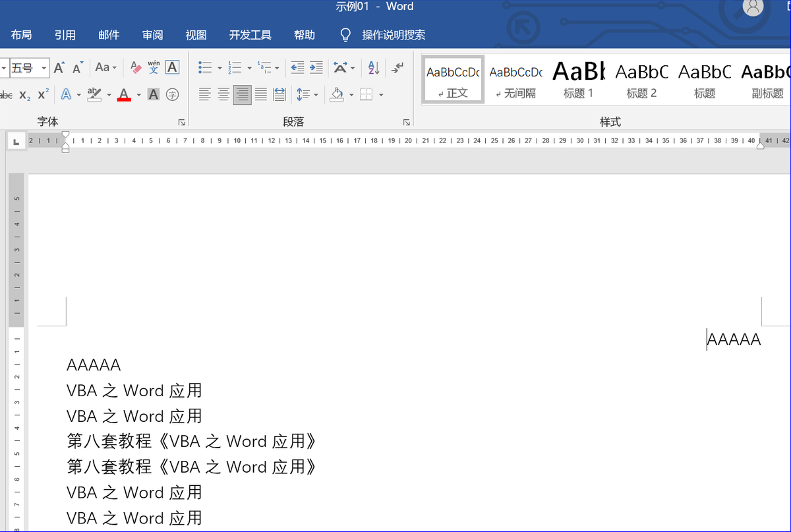The height and width of the screenshot is (532, 791).
Task: Expand the shading color arrow
Action: click(x=351, y=96)
